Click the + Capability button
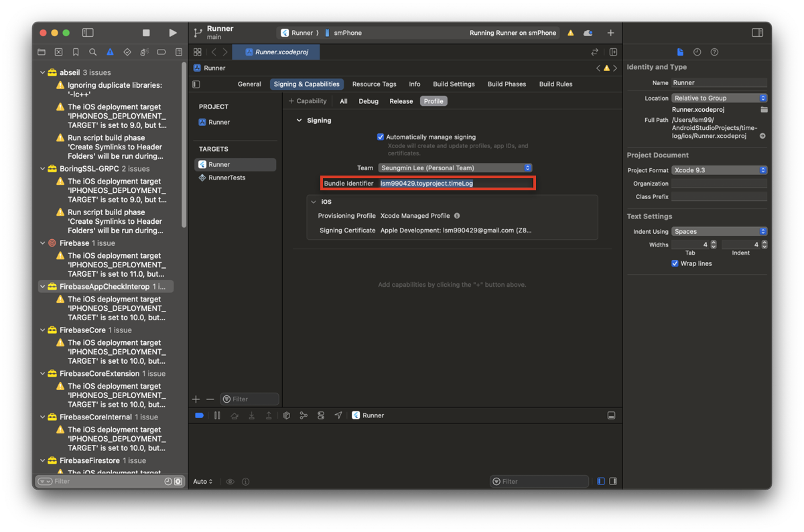The image size is (804, 532). (x=308, y=101)
